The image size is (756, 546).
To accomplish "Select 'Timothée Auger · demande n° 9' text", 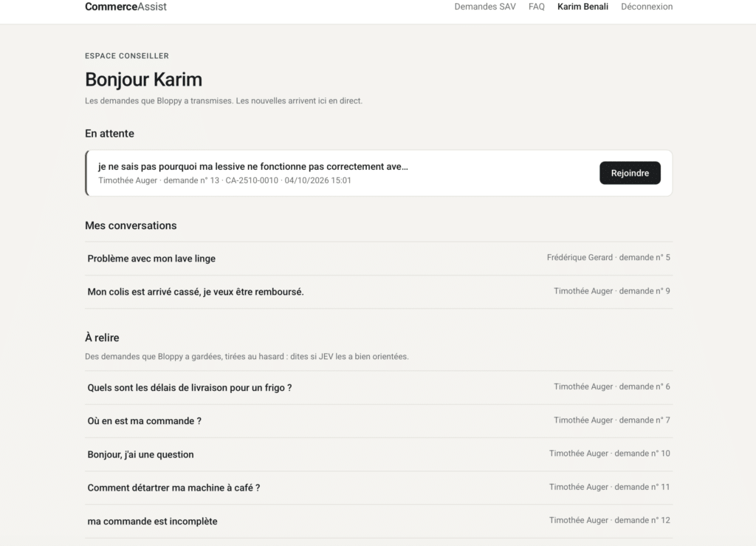I will click(611, 291).
